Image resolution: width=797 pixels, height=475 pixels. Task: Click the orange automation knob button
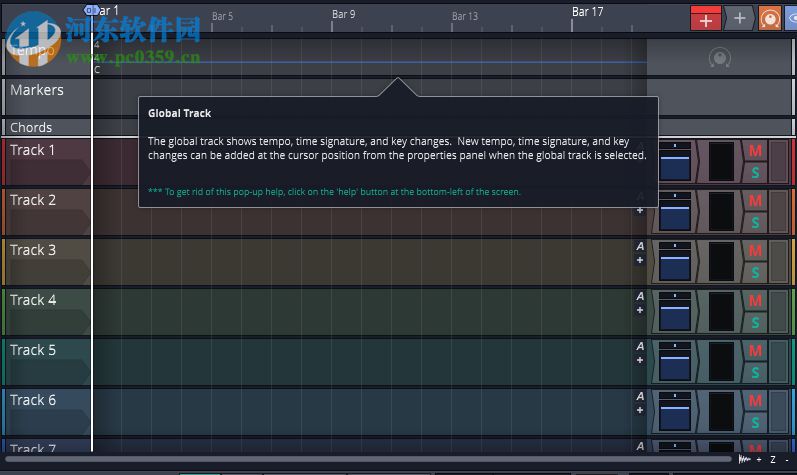click(x=770, y=18)
